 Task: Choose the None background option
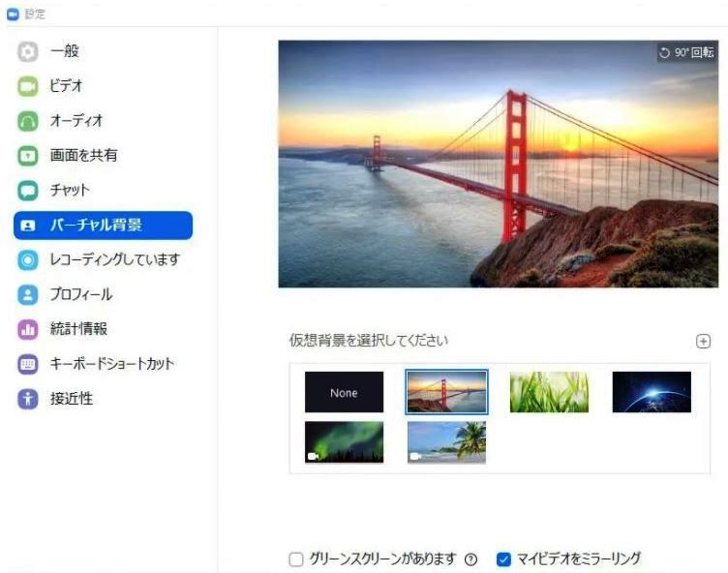click(344, 392)
